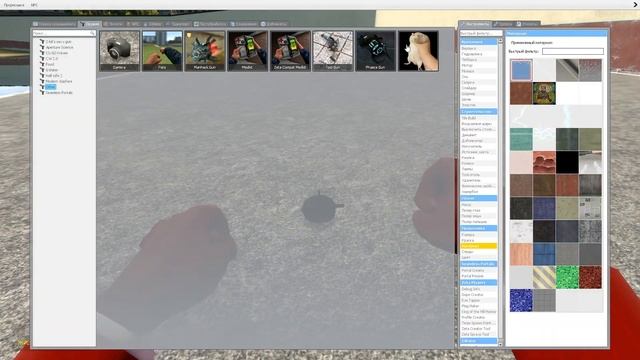
Task: Select the Fists weapon thumbnail
Action: 162,51
